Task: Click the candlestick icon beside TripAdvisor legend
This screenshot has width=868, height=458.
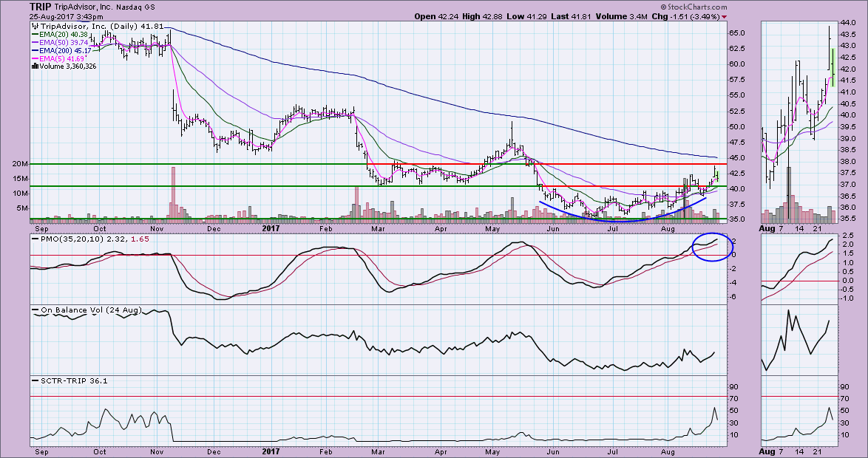Action: tap(34, 25)
